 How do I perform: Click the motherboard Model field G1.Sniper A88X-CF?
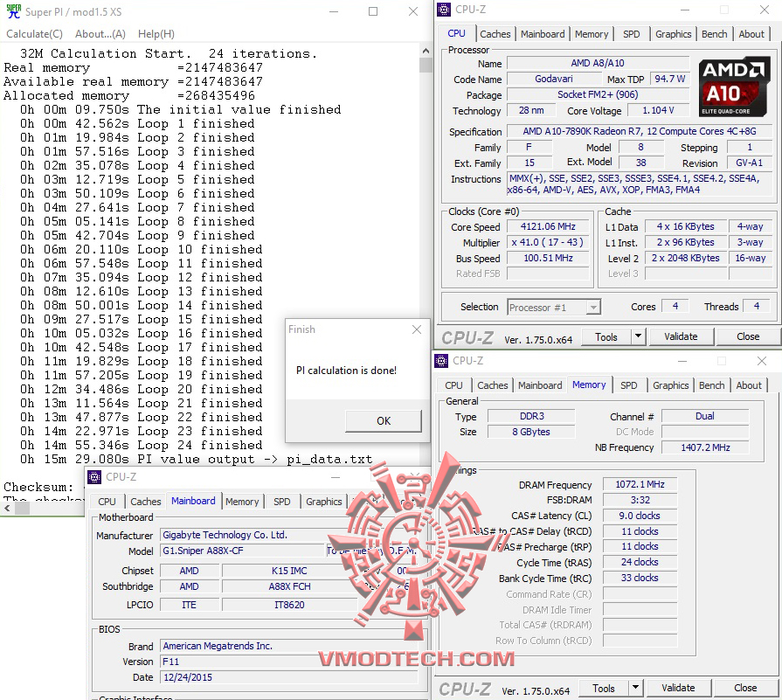(242, 551)
